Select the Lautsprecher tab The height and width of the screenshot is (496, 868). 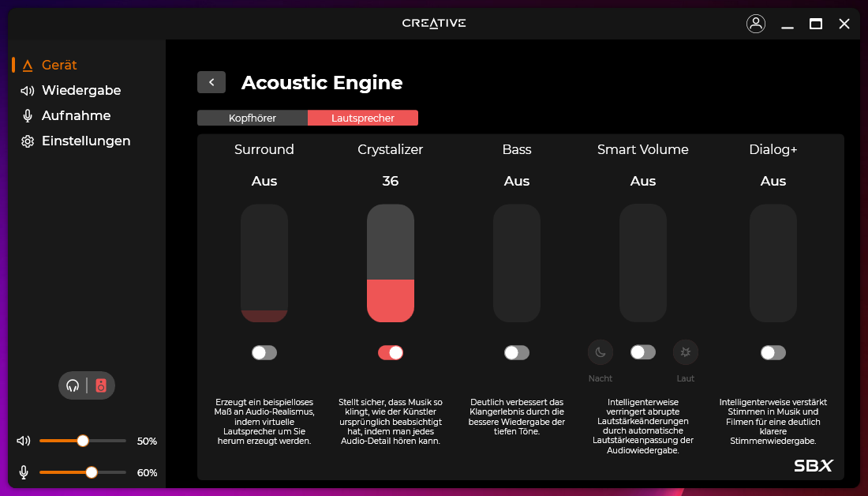pos(363,118)
